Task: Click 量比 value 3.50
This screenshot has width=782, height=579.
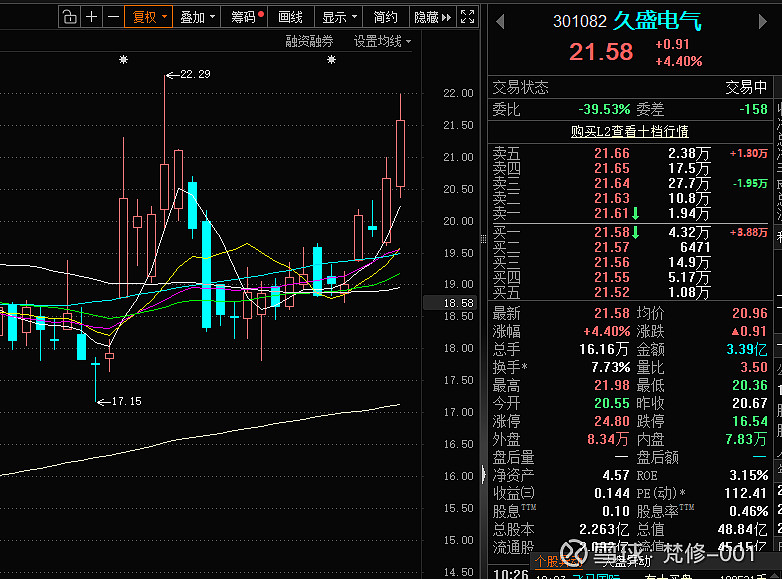Action: click(x=754, y=367)
